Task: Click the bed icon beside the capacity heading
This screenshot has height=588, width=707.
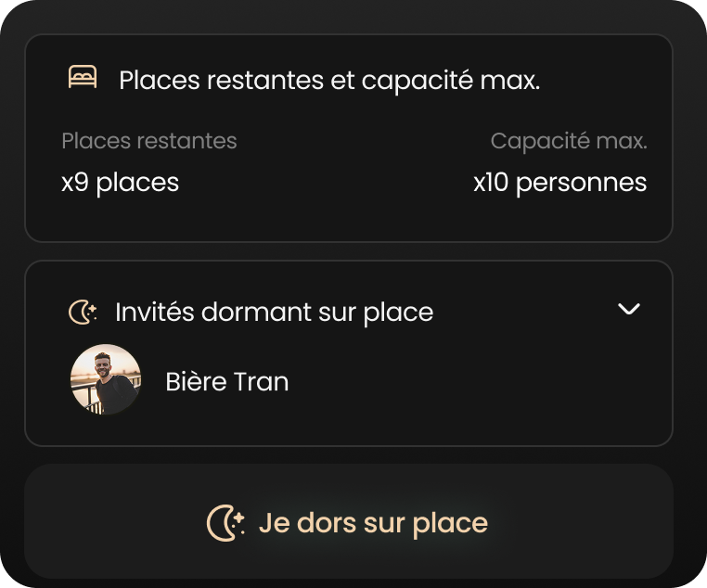Action: point(83,78)
